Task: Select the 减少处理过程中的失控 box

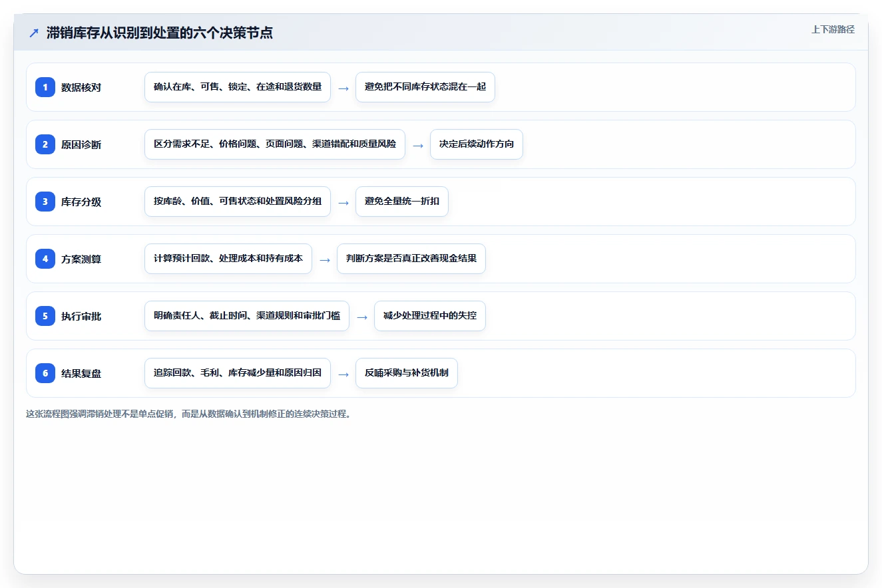Action: pos(430,316)
